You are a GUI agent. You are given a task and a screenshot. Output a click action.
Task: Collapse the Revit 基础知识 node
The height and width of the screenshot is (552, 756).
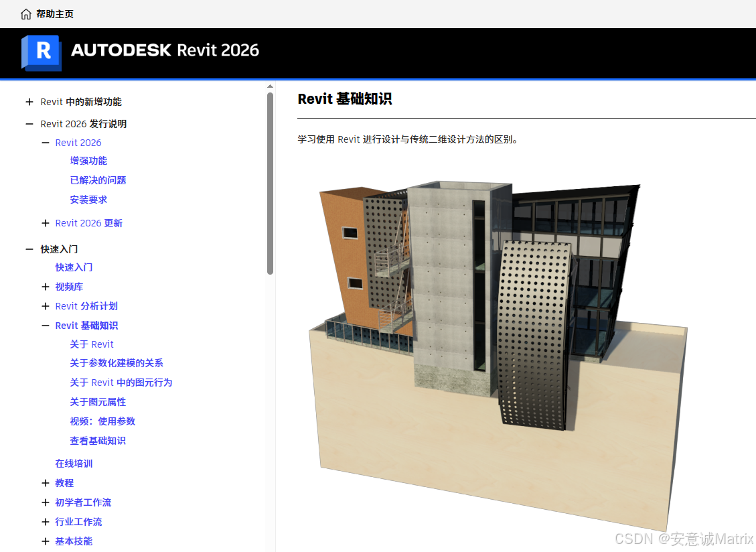click(x=46, y=326)
